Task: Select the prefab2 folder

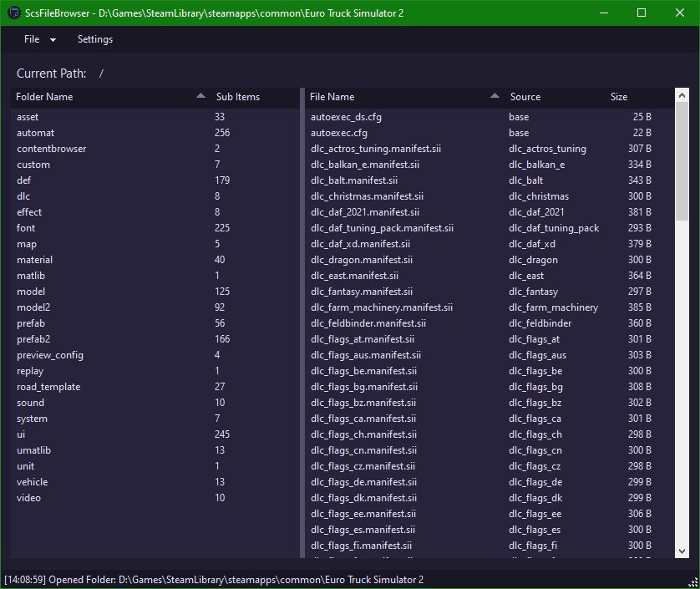Action: coord(155,339)
